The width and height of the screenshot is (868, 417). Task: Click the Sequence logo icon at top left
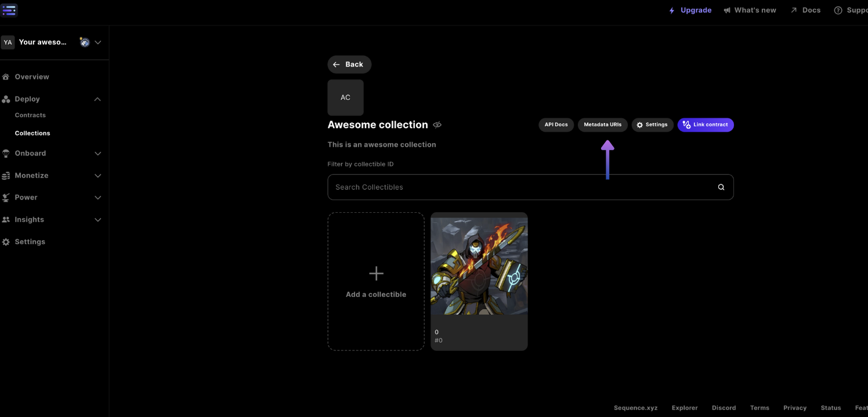tap(9, 10)
